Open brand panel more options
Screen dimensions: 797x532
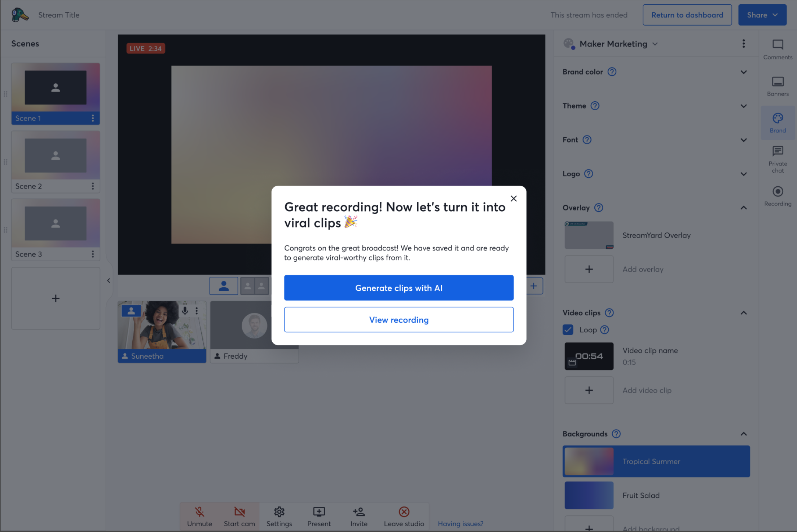coord(743,44)
